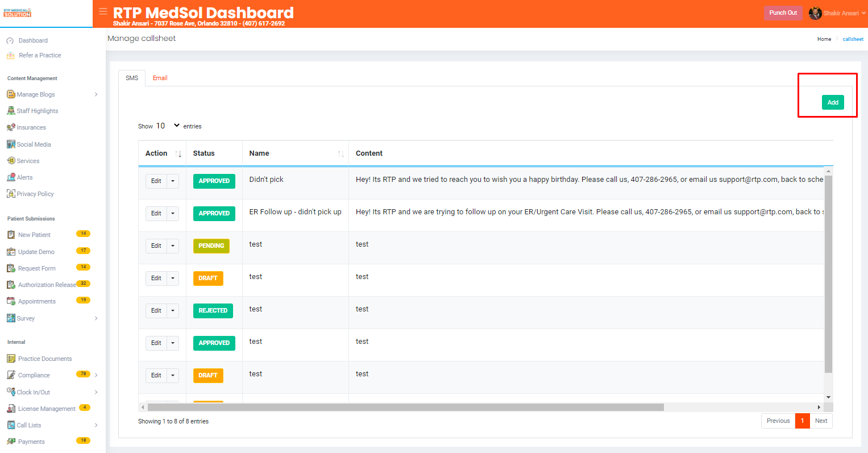
Task: Click the table scroll-down arrow
Action: coord(828,397)
